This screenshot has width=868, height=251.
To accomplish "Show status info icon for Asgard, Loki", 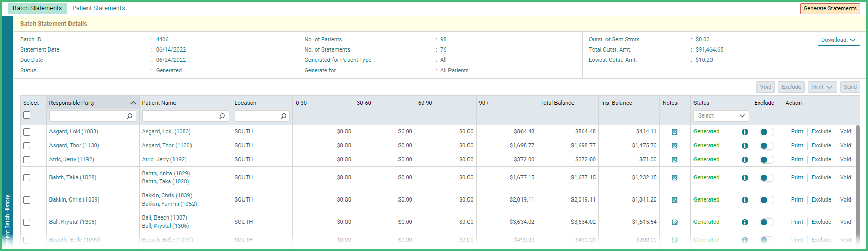I will point(744,132).
